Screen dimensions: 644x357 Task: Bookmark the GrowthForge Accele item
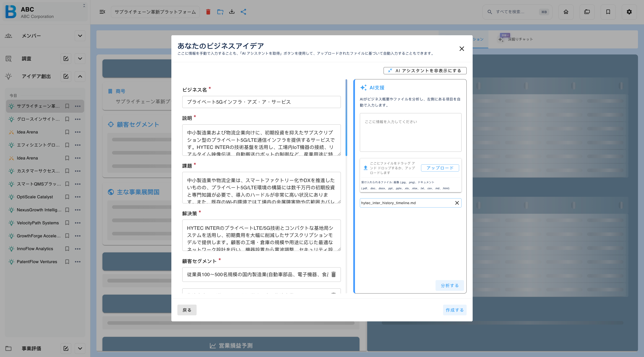(x=67, y=236)
